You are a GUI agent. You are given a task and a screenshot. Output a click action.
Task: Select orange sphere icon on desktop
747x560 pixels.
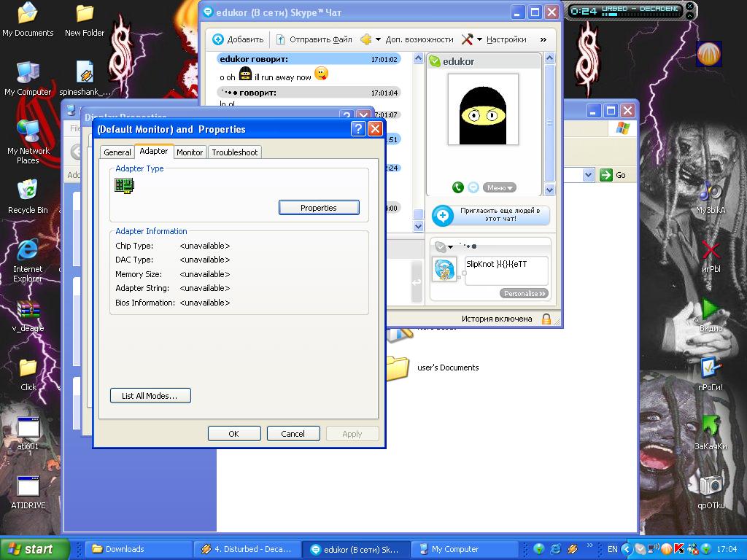(x=709, y=54)
